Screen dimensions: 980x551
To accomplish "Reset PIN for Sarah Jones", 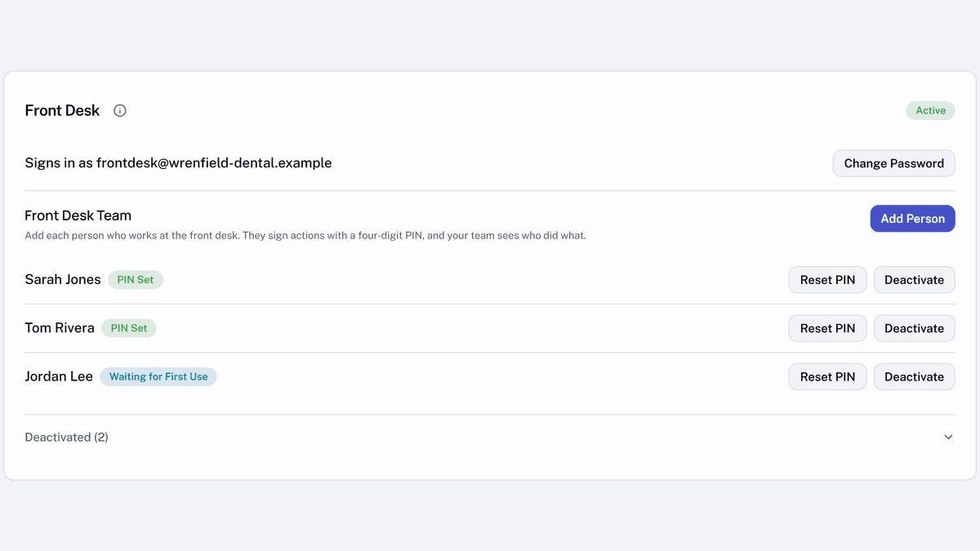I will (827, 280).
